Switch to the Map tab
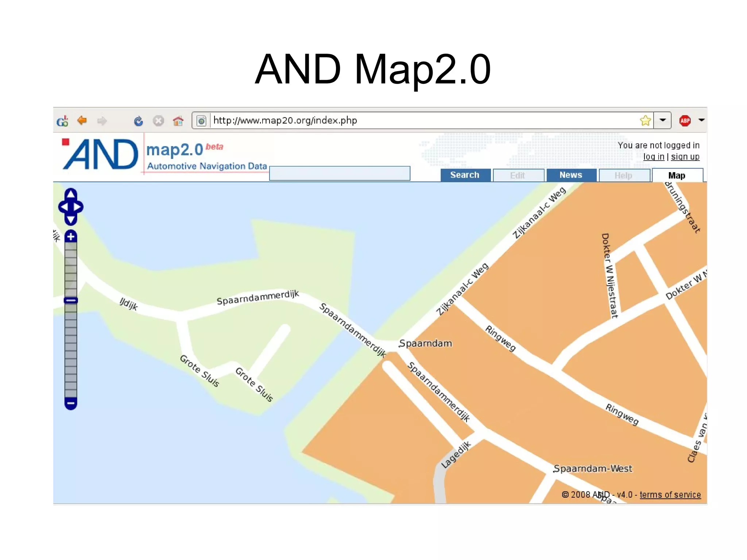This screenshot has width=747, height=560. [x=677, y=175]
